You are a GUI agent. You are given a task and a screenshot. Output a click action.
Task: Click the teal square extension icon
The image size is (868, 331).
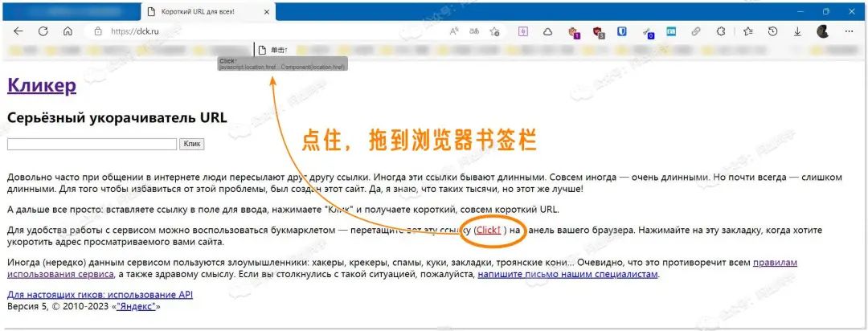pos(671,31)
